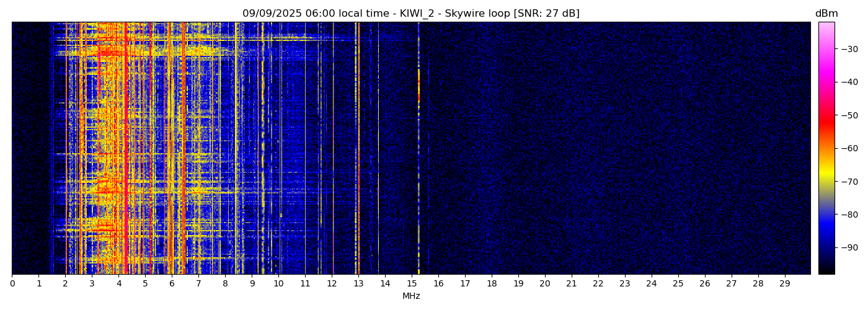Select the 15 MHz axis tick label
This screenshot has height=310, width=868.
[412, 283]
